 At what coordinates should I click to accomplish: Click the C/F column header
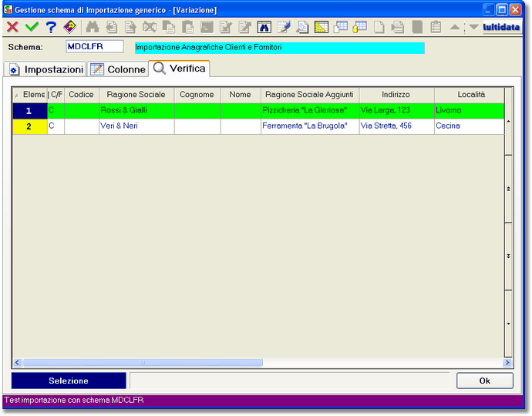click(x=56, y=95)
